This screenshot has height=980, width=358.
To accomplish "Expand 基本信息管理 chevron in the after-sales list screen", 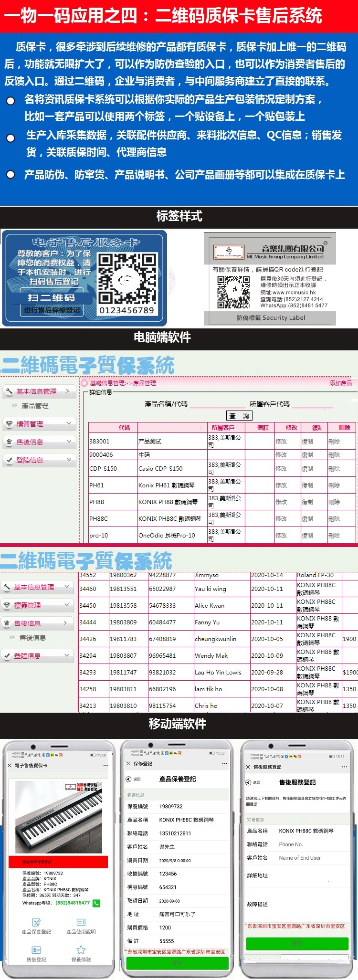I will (x=67, y=587).
